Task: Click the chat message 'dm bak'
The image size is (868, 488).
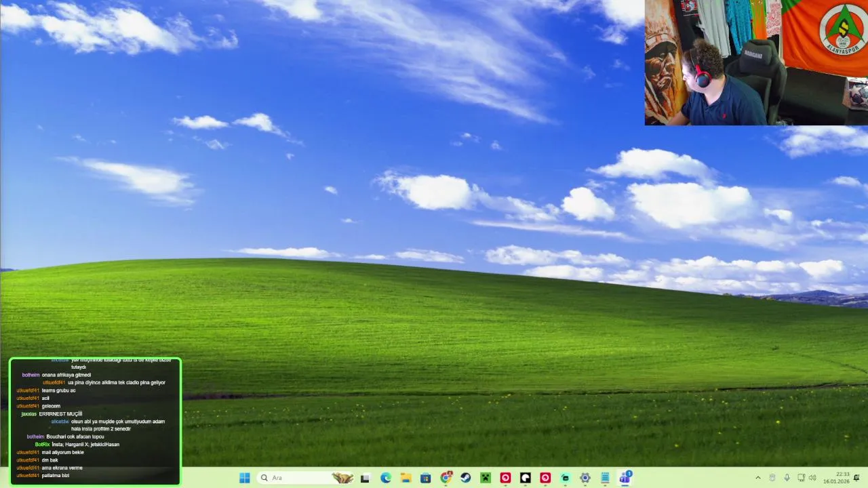Action: (x=50, y=460)
